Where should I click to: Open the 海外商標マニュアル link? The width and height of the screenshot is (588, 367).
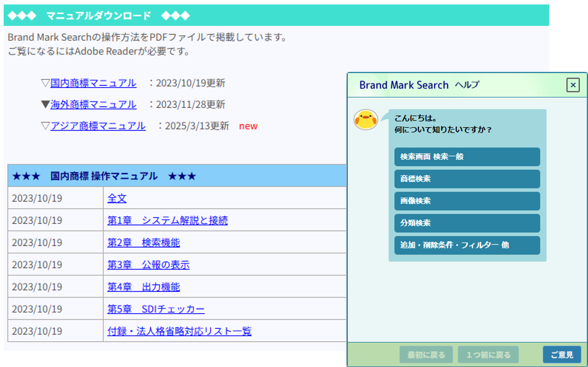tap(93, 105)
